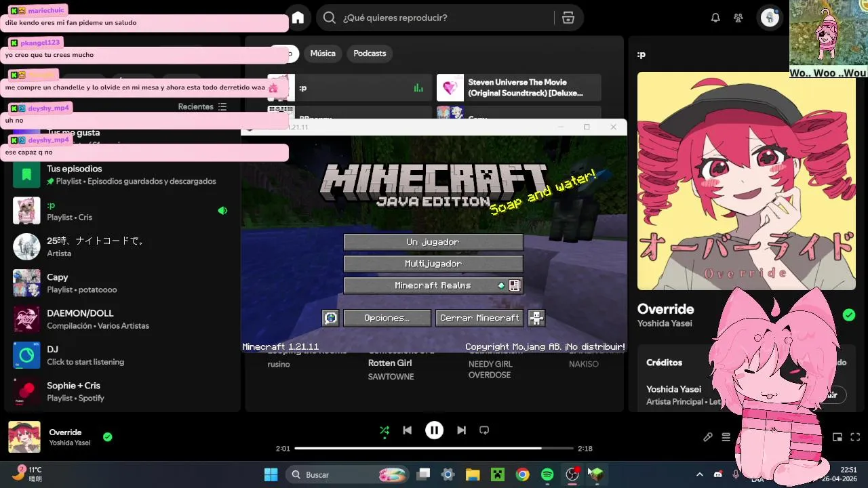This screenshot has width=868, height=488.
Task: Open the taskbar weather widget showing 11°C
Action: [27, 474]
